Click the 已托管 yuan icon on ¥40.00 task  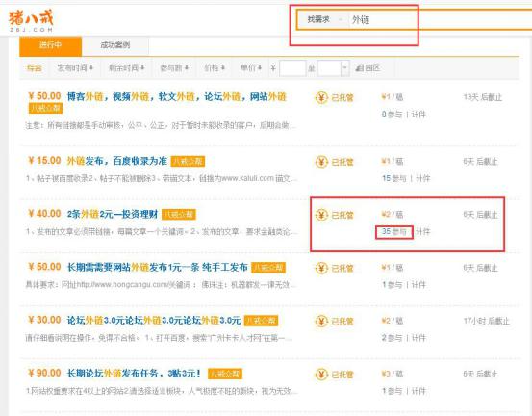[321, 215]
